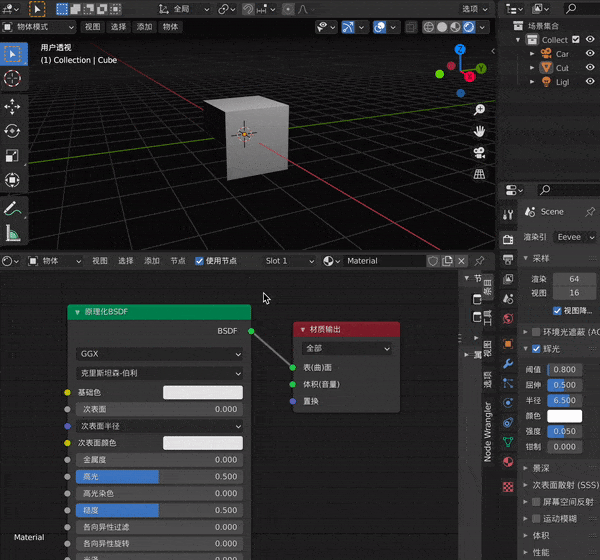This screenshot has height=560, width=600.
Task: Toggle the 辉光 bloom checkbox
Action: click(536, 349)
